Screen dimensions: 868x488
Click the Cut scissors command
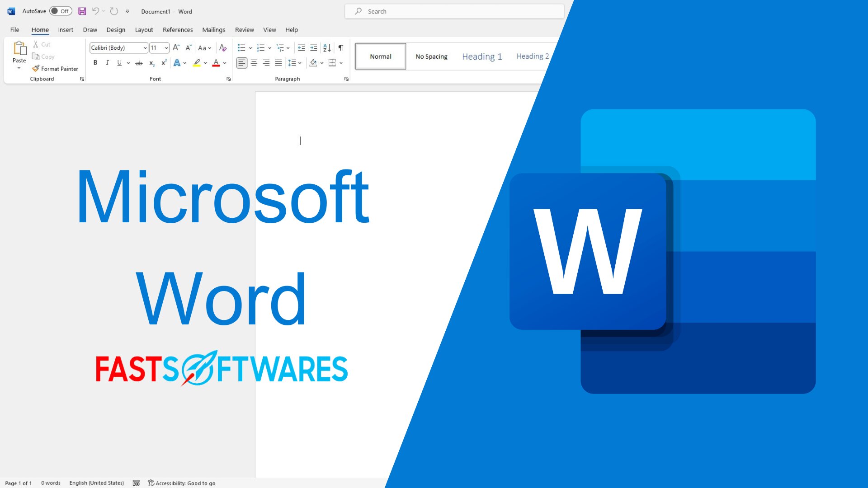coord(41,44)
